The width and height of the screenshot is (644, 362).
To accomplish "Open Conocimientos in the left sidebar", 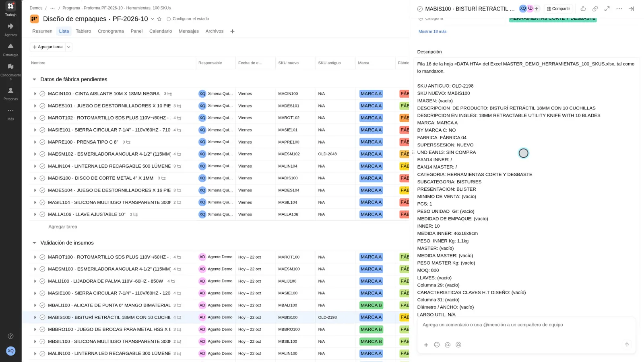I will point(10,71).
